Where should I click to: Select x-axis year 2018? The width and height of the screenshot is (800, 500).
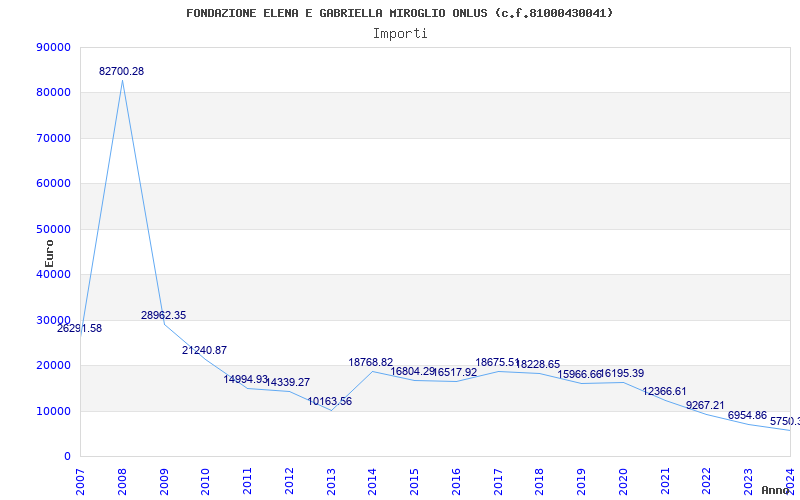pyautogui.click(x=539, y=482)
